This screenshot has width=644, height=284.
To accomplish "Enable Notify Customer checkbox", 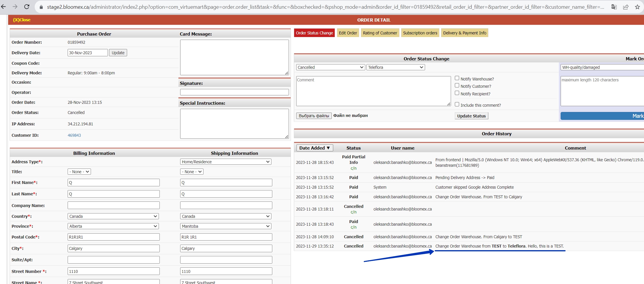I will click(x=457, y=85).
